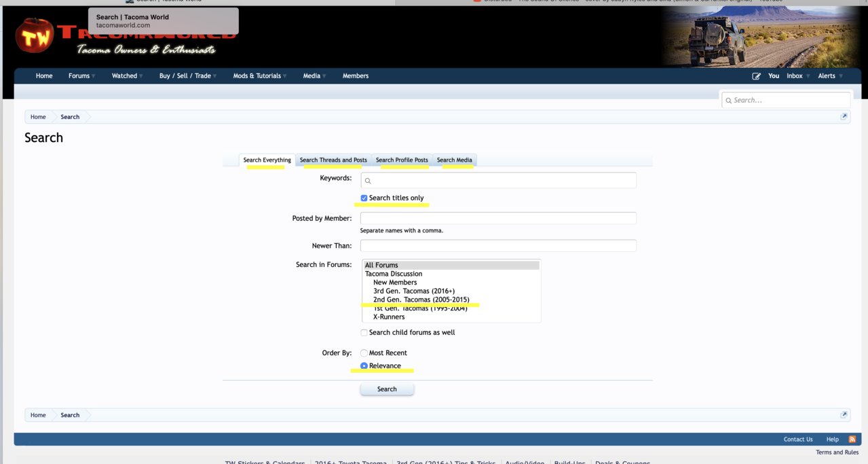Click Search in the upper breadcrumb
The image size is (868, 464).
(x=70, y=117)
